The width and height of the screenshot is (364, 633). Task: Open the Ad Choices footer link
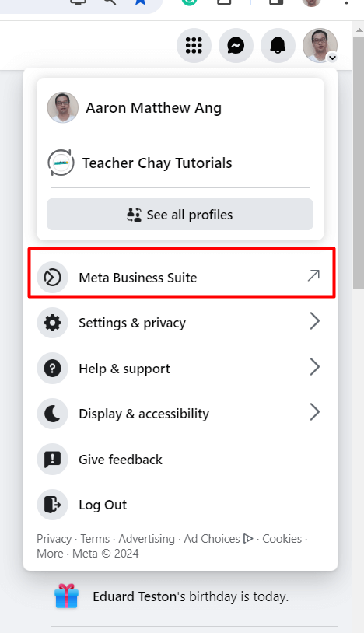pos(219,539)
